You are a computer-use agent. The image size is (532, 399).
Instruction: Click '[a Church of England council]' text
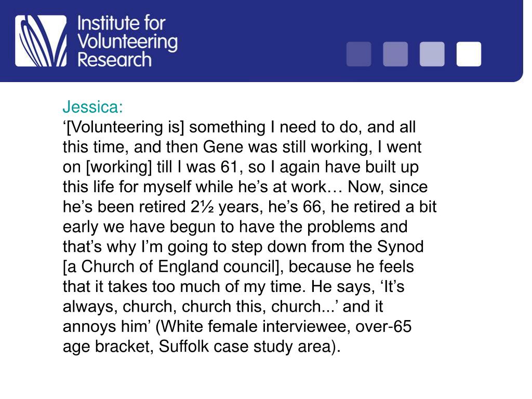pos(173,267)
